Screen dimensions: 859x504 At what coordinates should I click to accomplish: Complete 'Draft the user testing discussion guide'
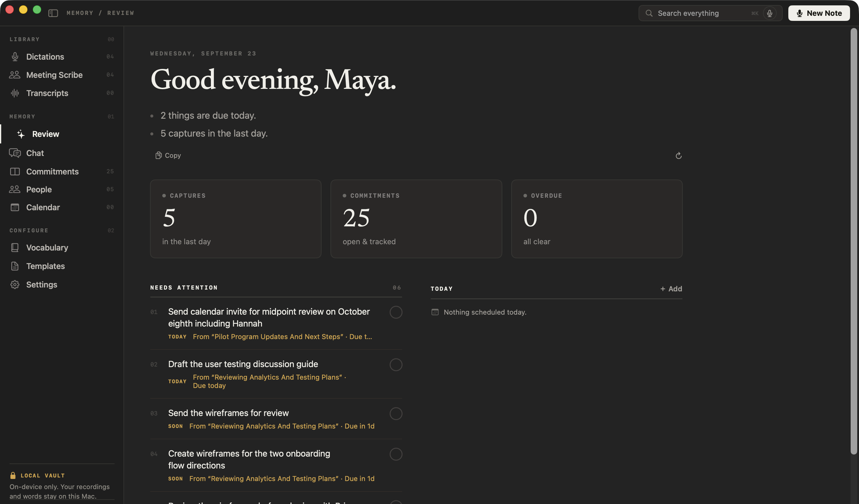click(396, 365)
